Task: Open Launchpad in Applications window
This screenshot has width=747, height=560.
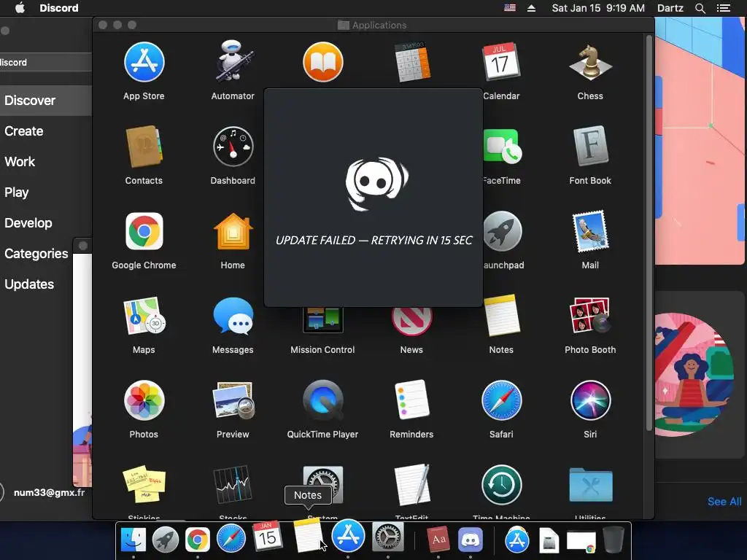Action: 502,231
